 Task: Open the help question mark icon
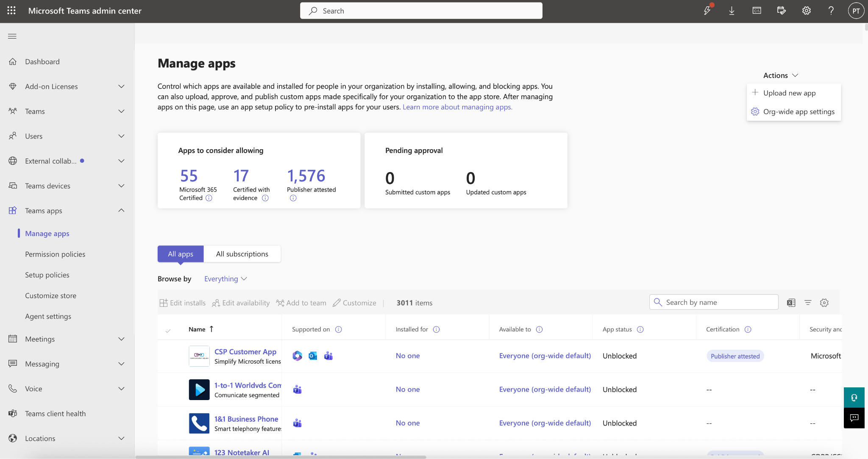831,11
